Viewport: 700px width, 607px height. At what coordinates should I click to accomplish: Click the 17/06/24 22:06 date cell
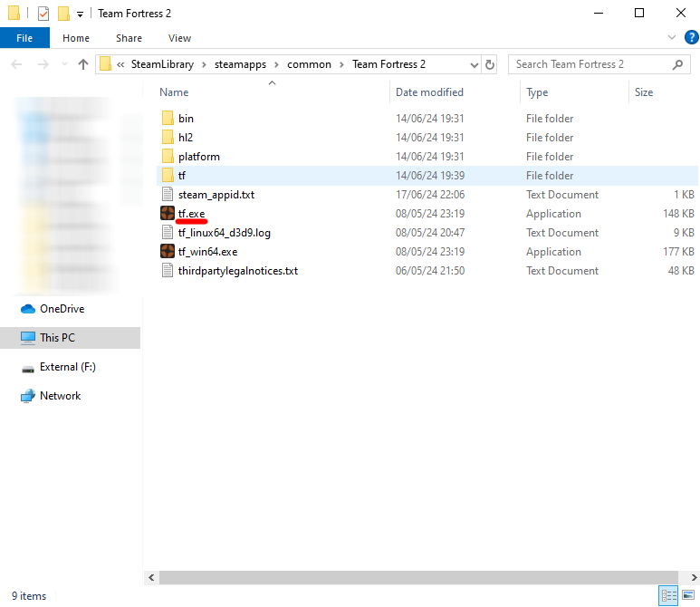tap(430, 194)
